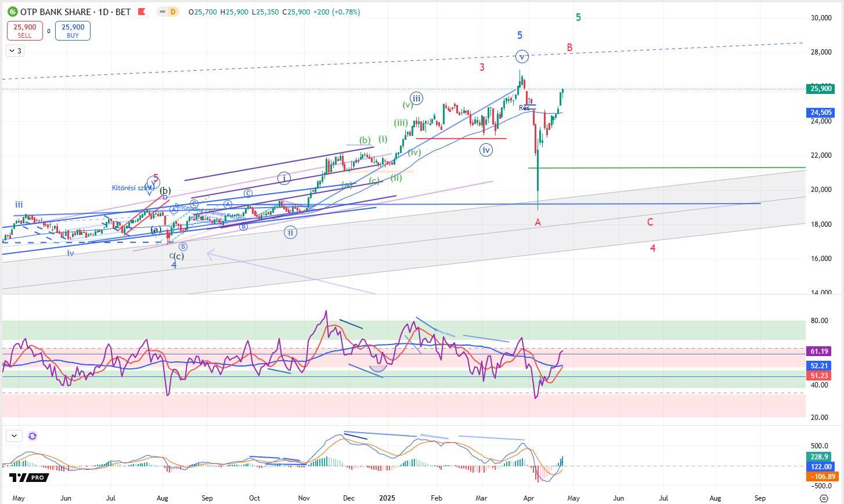Screen dimensions: 844x504
Task: Select the green horizontal ray below 22,000
Action: point(668,168)
